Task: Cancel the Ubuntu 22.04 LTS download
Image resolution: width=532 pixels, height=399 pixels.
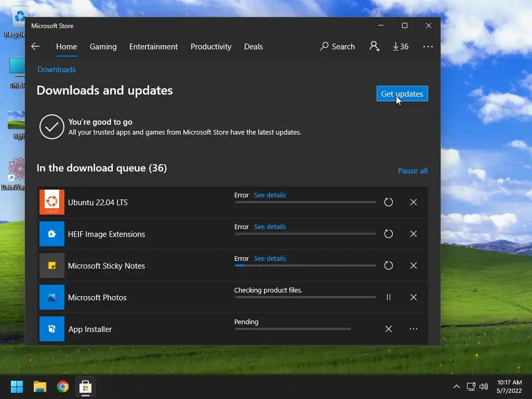Action: pos(413,202)
